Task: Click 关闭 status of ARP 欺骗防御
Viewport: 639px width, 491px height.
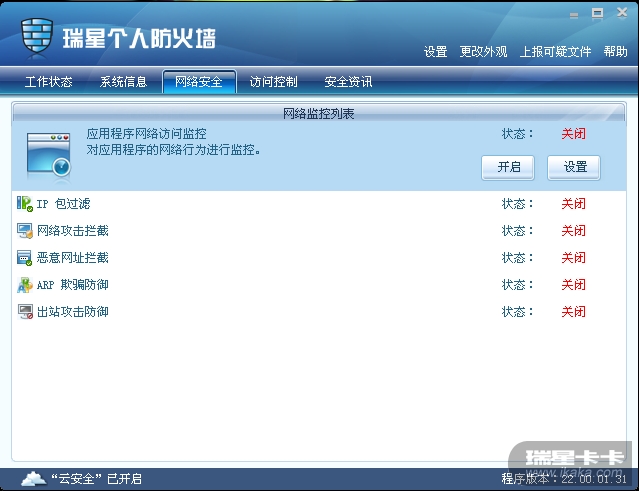Action: click(x=573, y=285)
